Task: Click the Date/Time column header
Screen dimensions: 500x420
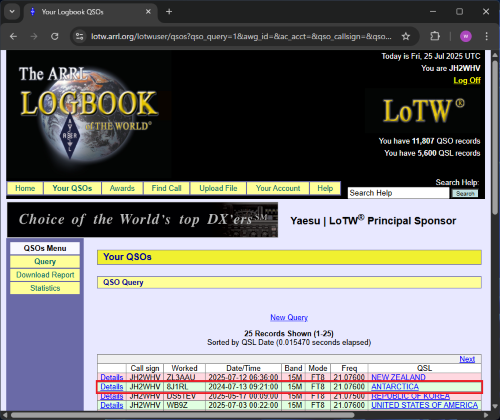Action: 243,368
